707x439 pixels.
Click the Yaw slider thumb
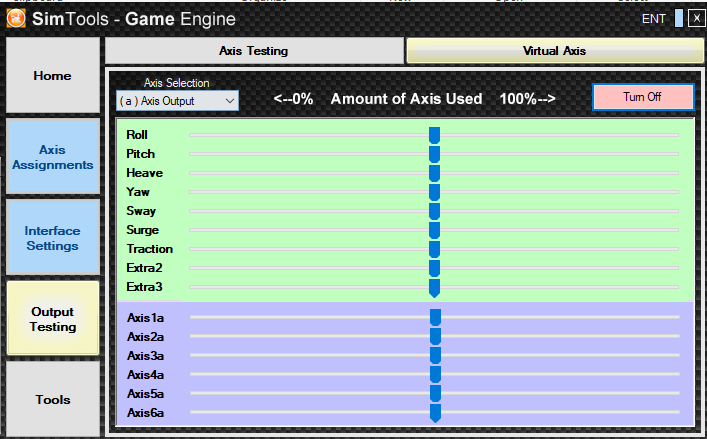pos(434,192)
